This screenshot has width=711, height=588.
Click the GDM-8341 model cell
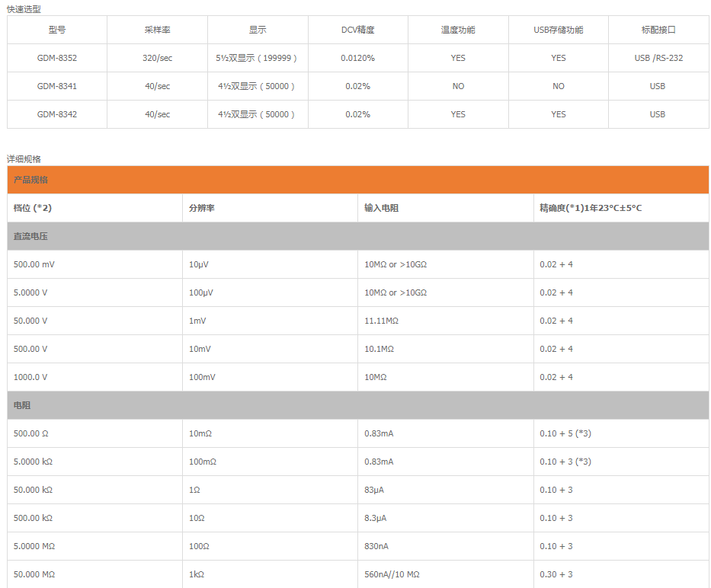pyautogui.click(x=57, y=86)
